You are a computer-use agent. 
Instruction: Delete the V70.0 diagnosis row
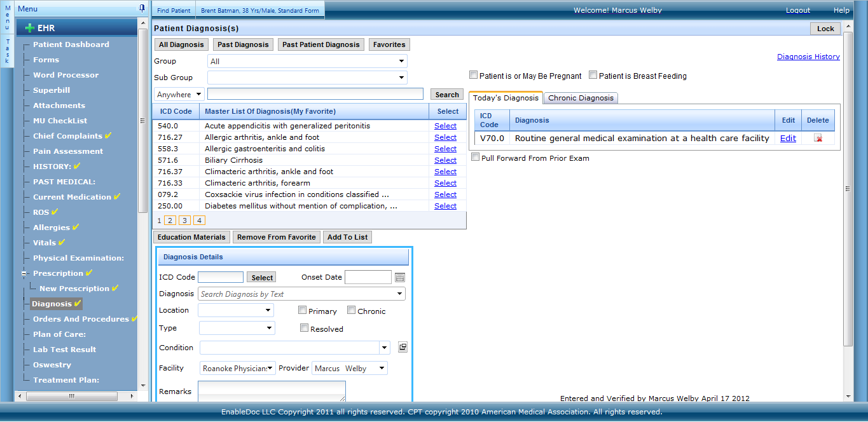[x=818, y=138]
